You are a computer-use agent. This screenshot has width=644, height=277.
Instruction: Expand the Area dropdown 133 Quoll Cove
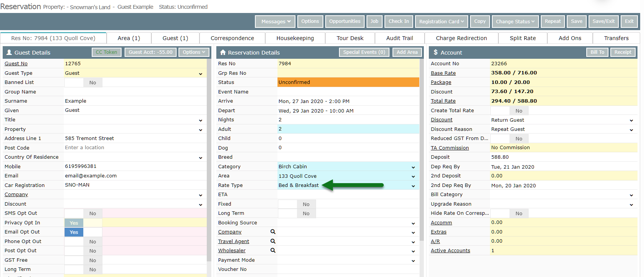[413, 176]
